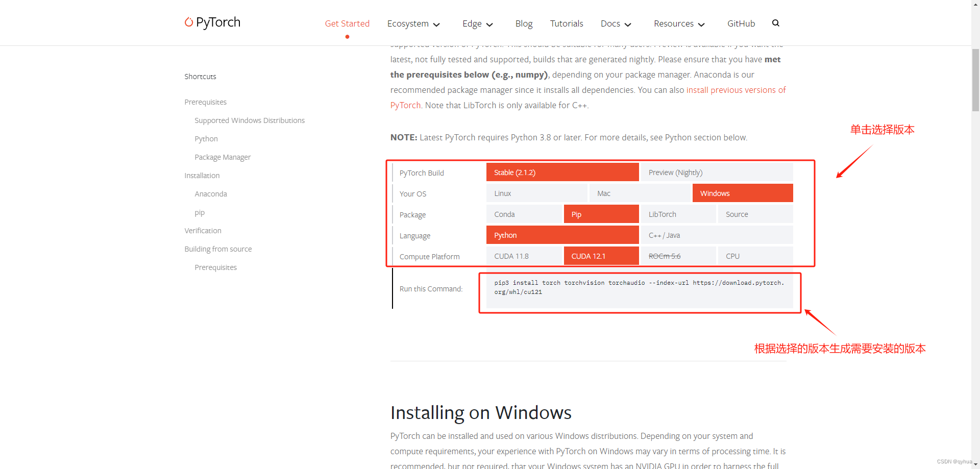Click the 'Language' row label
This screenshot has width=980, height=469.
tap(415, 236)
